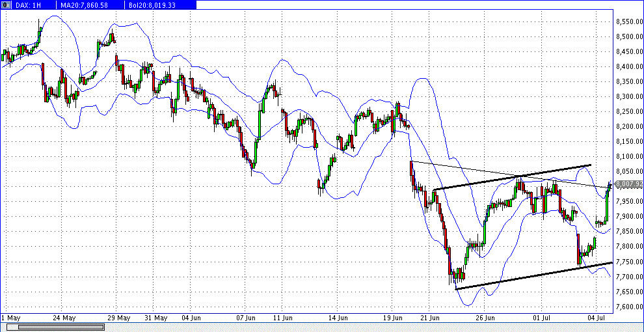Click the 07 Jun date label
The height and width of the screenshot is (332, 644).
(x=246, y=318)
